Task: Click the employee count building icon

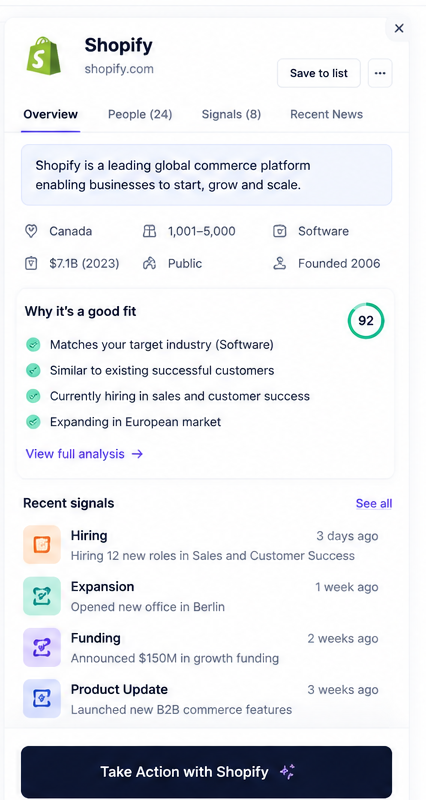Action: pos(149,231)
